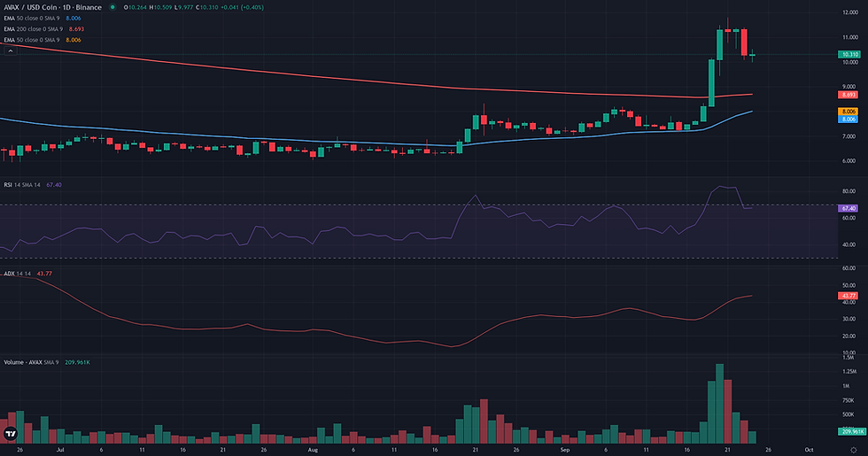Click the Aug label on the time axis
Image resolution: width=868 pixels, height=456 pixels.
(313, 450)
